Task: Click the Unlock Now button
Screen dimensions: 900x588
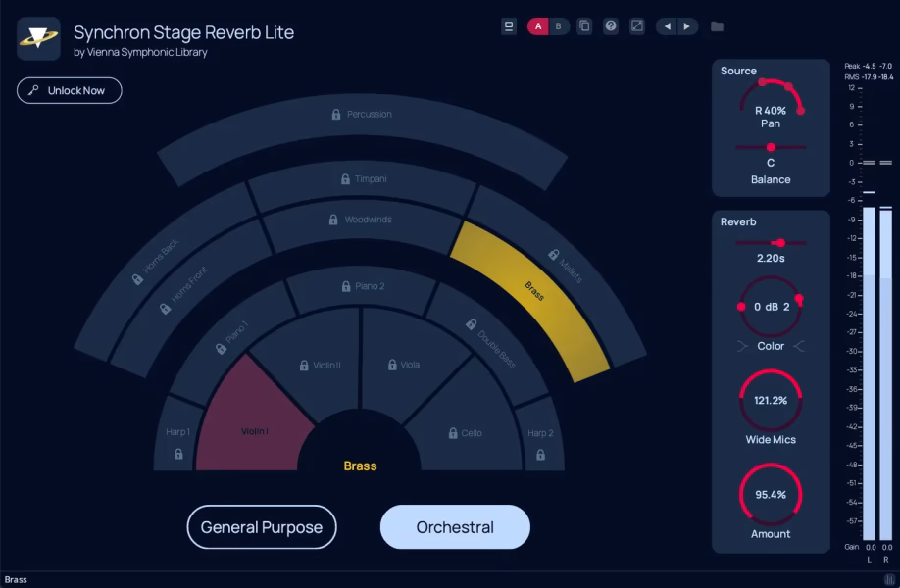Action: (70, 91)
